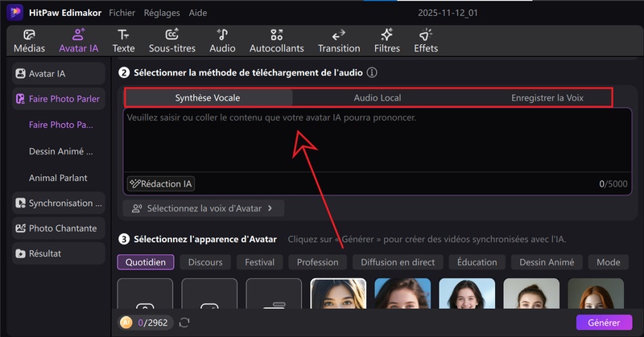Click the info icon beside audio method heading
This screenshot has width=644, height=337.
[x=372, y=72]
